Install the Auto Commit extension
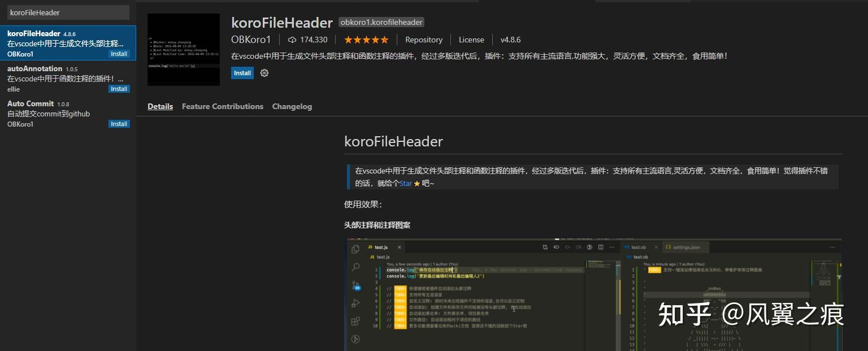Image resolution: width=868 pixels, height=351 pixels. point(119,124)
